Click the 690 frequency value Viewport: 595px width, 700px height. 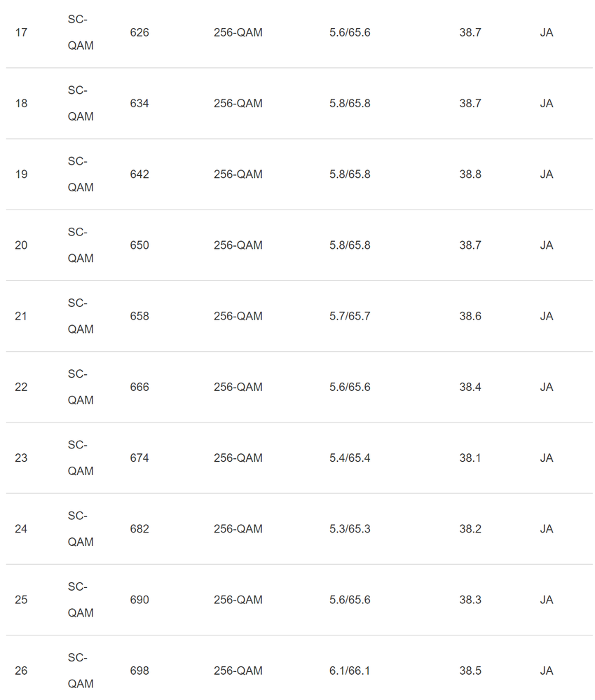coord(139,600)
